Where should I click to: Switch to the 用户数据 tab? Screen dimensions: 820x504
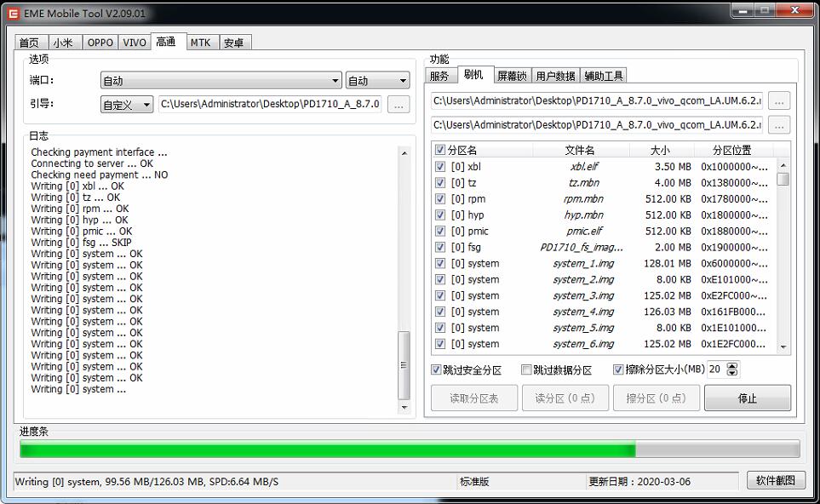(x=555, y=76)
